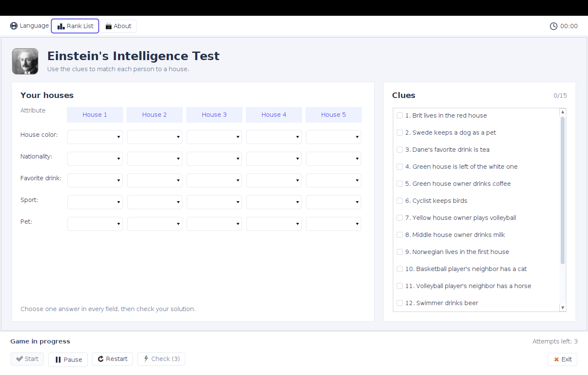Click the clues list scroll up arrow
The height and width of the screenshot is (375, 588).
click(x=562, y=112)
